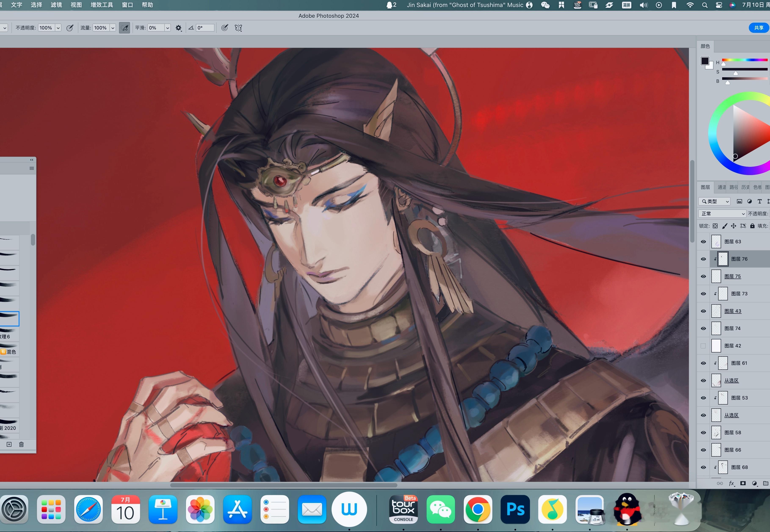Viewport: 770px width, 532px height.
Task: Open the 不透明度 opacity dropdown arrow
Action: coord(58,28)
